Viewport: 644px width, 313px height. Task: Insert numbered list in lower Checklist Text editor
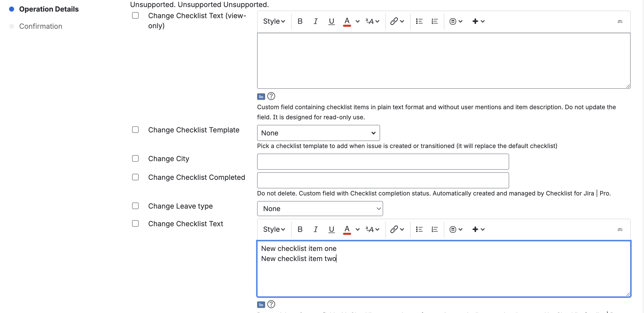(x=435, y=229)
